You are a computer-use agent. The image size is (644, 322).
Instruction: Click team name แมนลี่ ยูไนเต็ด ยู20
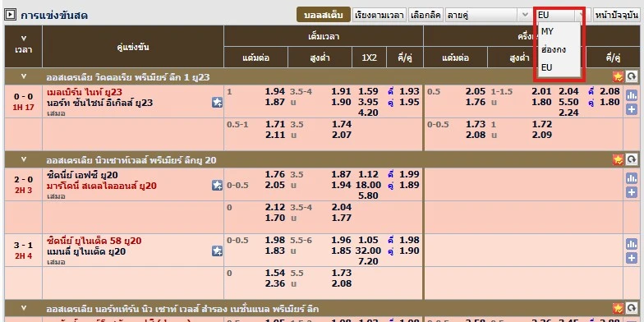click(x=86, y=251)
